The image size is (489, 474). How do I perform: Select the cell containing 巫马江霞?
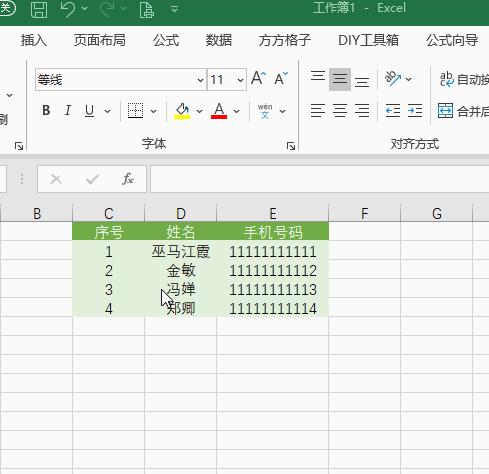click(x=181, y=251)
